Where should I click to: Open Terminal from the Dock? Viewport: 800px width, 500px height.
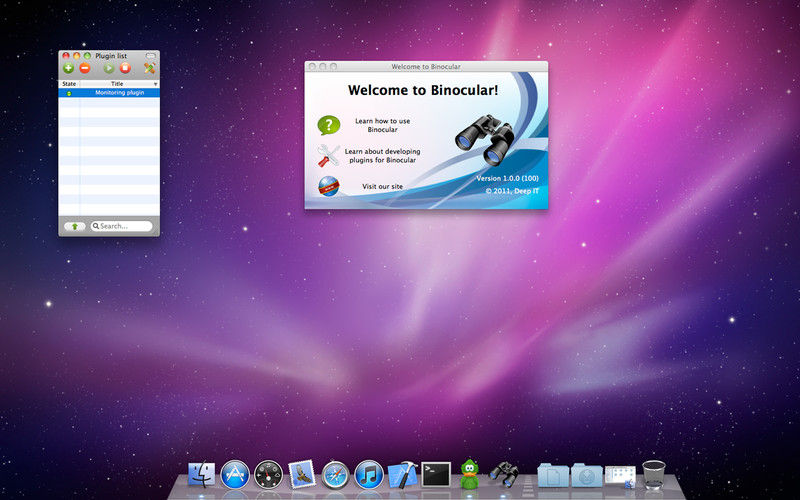point(436,474)
